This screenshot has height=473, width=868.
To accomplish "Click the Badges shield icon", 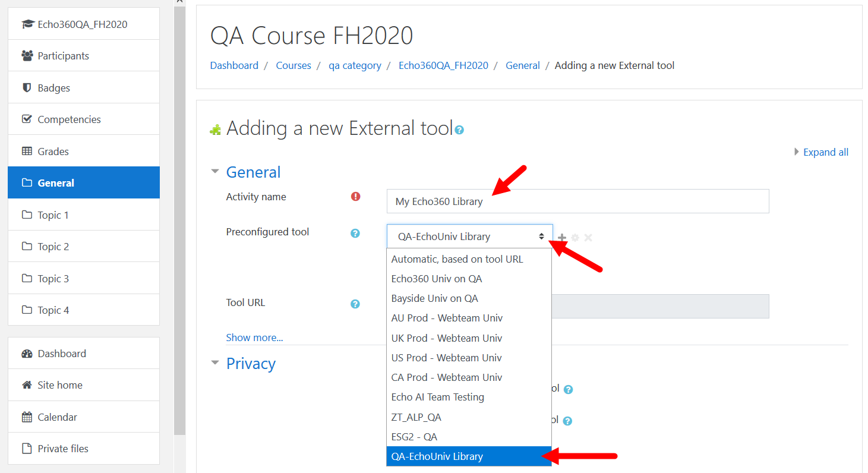I will (27, 87).
